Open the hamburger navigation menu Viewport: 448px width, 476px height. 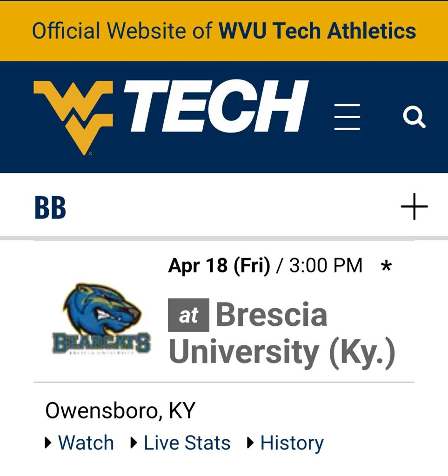[x=347, y=117]
